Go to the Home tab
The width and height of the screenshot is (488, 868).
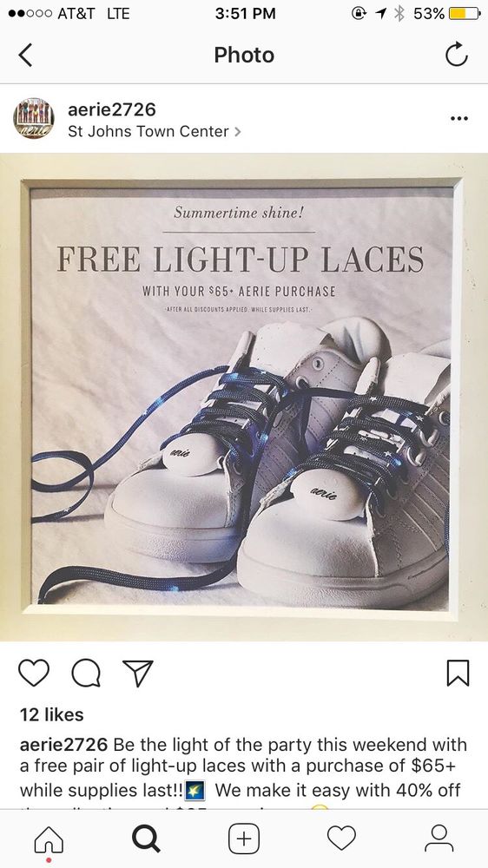click(x=49, y=839)
